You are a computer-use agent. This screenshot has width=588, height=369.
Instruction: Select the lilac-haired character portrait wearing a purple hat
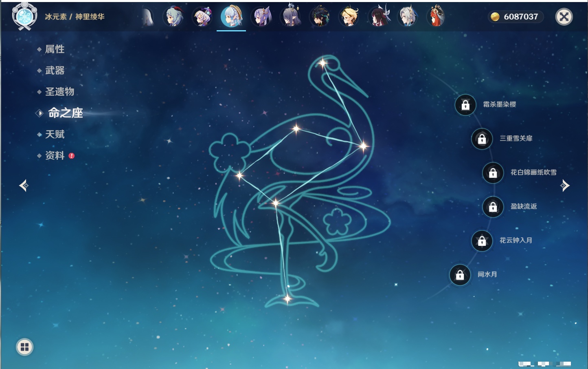202,17
